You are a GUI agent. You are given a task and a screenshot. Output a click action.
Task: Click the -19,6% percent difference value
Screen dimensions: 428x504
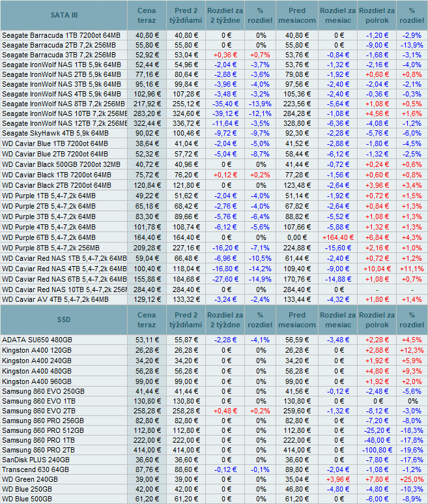tap(412, 450)
